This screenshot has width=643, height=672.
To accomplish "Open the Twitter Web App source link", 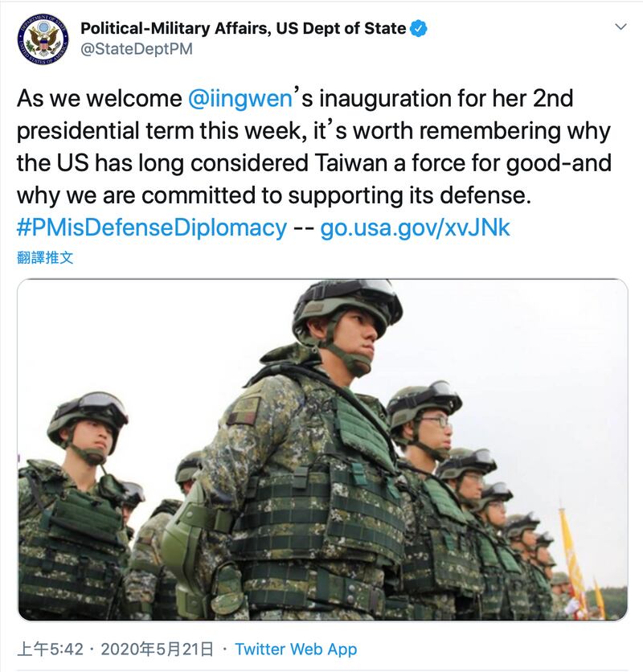I will [x=296, y=649].
